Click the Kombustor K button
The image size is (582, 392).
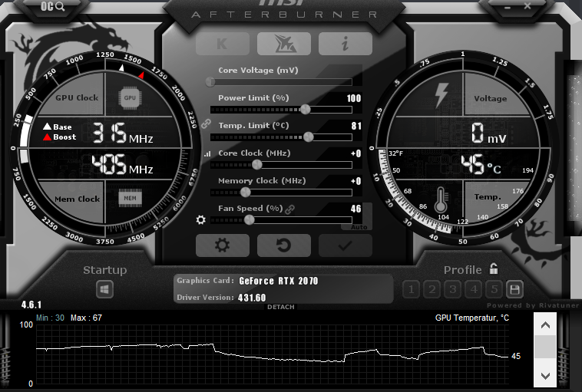223,44
